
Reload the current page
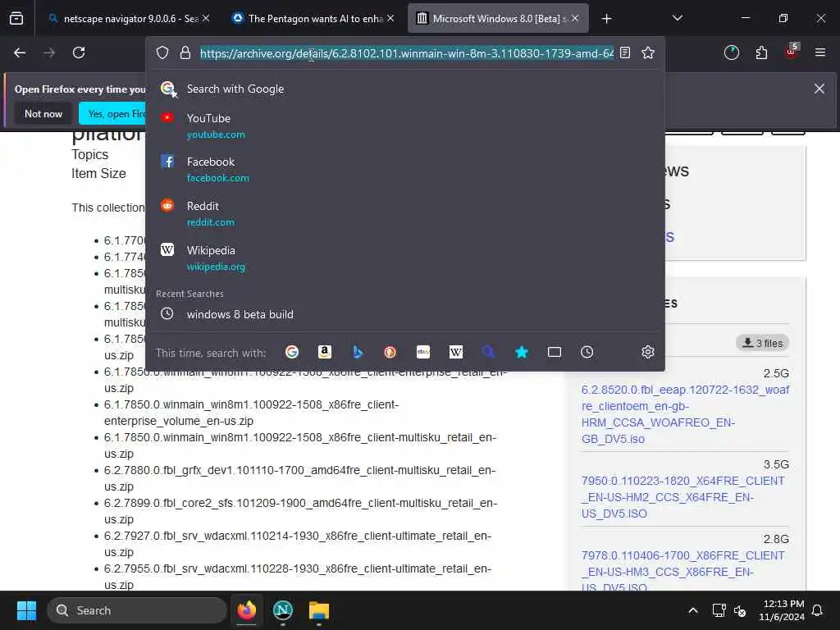[x=79, y=52]
